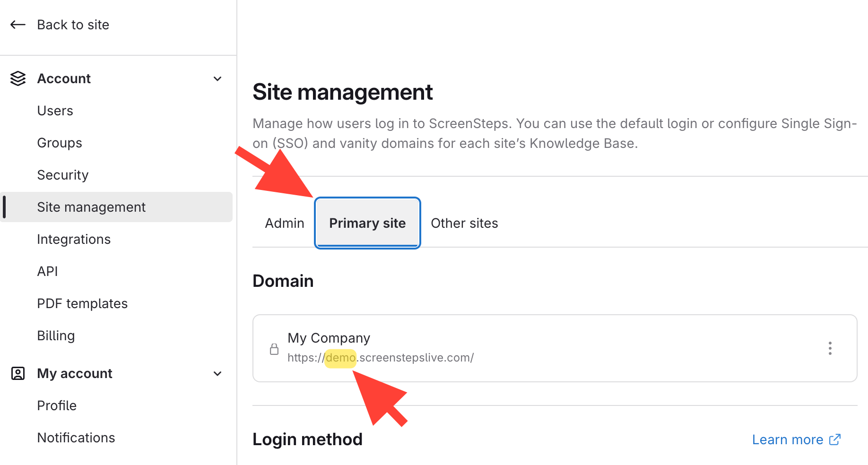Open Learn more about login method

tap(787, 439)
